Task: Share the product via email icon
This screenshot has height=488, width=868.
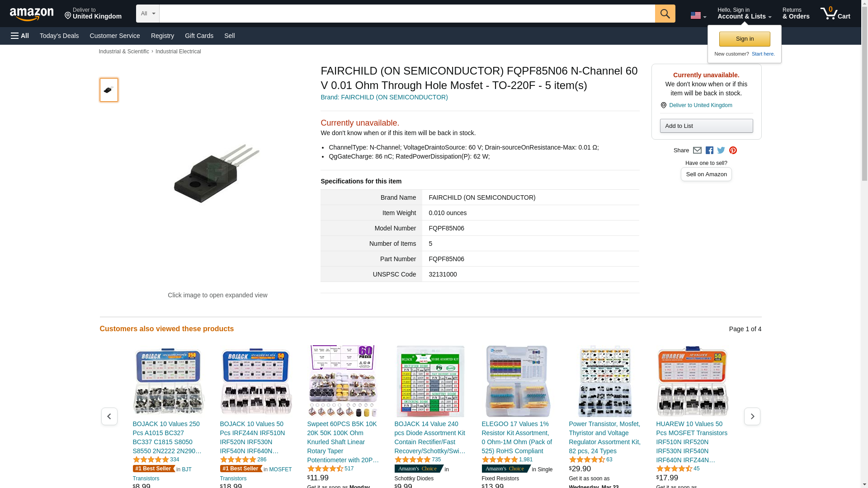Action: (x=697, y=150)
